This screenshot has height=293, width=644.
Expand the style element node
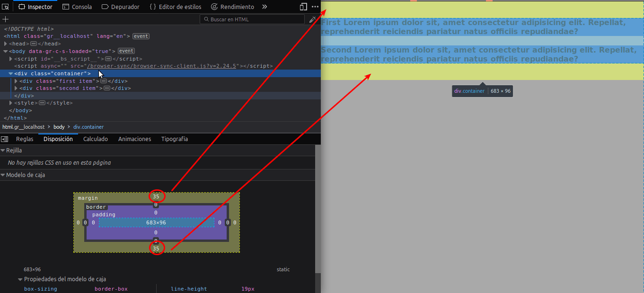click(11, 103)
